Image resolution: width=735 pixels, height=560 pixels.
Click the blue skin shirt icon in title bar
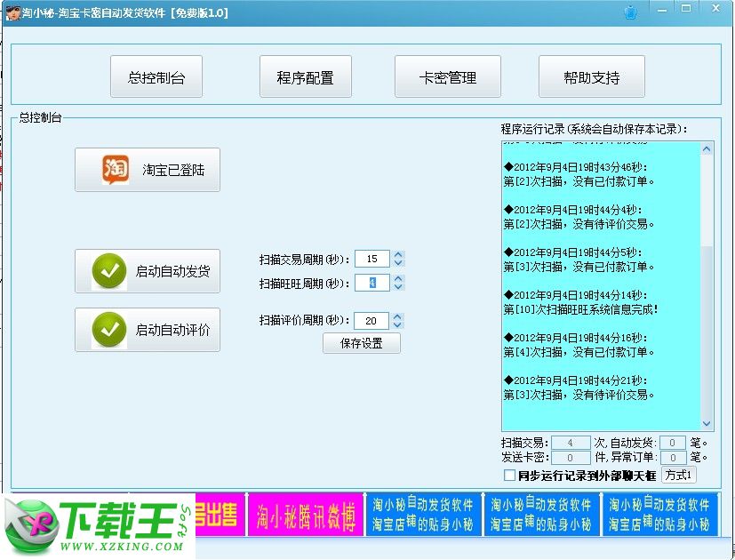[x=631, y=12]
